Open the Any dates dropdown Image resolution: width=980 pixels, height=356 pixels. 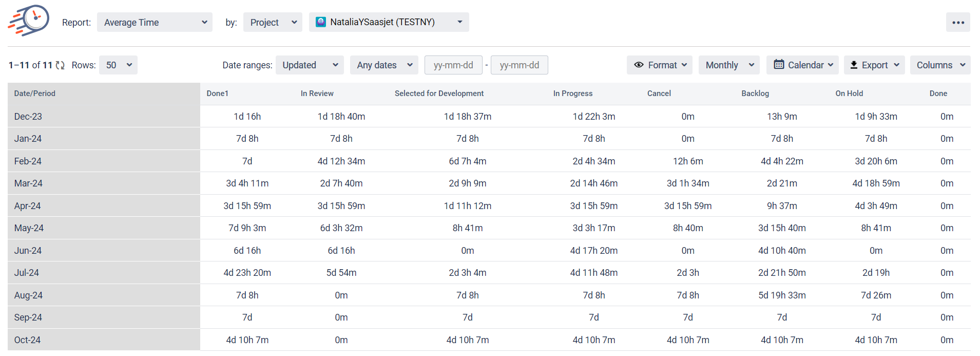point(384,65)
